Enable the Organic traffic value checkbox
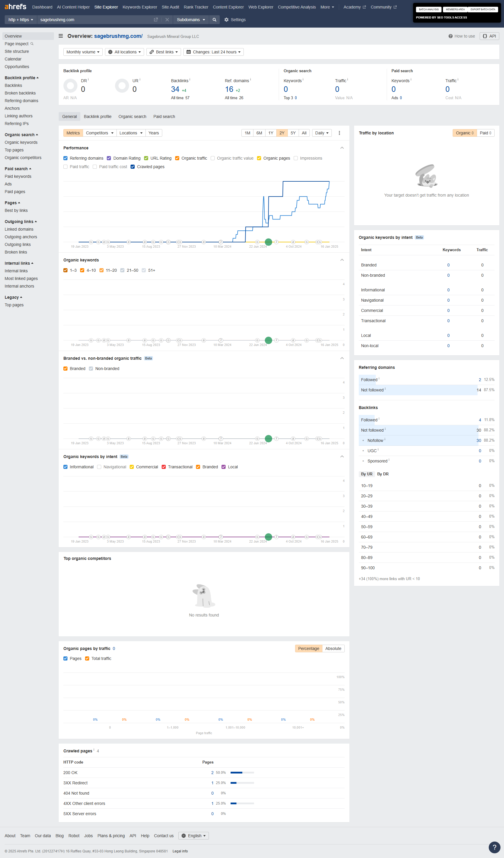 pos(213,158)
